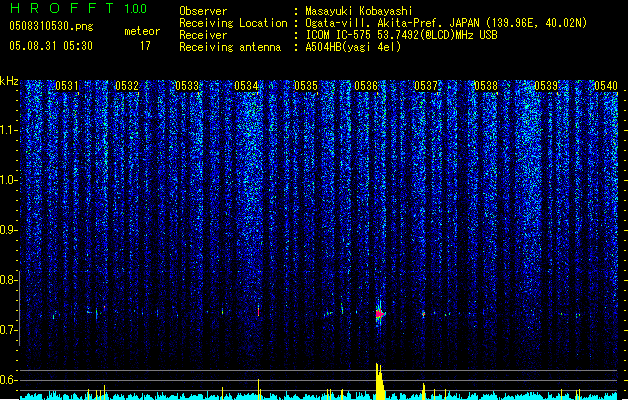Viewport: 629px width, 400px height.
Task: Click the 0531 time marker
Action: [x=67, y=86]
